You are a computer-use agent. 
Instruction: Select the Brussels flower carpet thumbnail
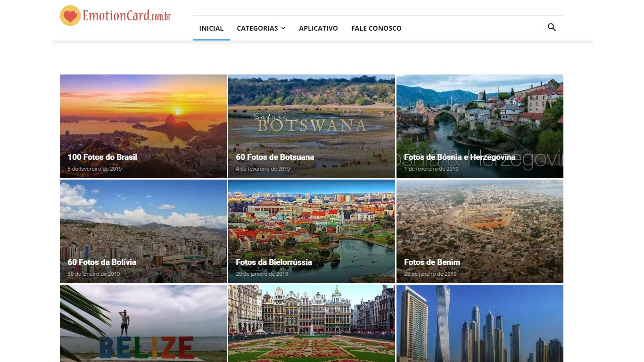coord(312,323)
